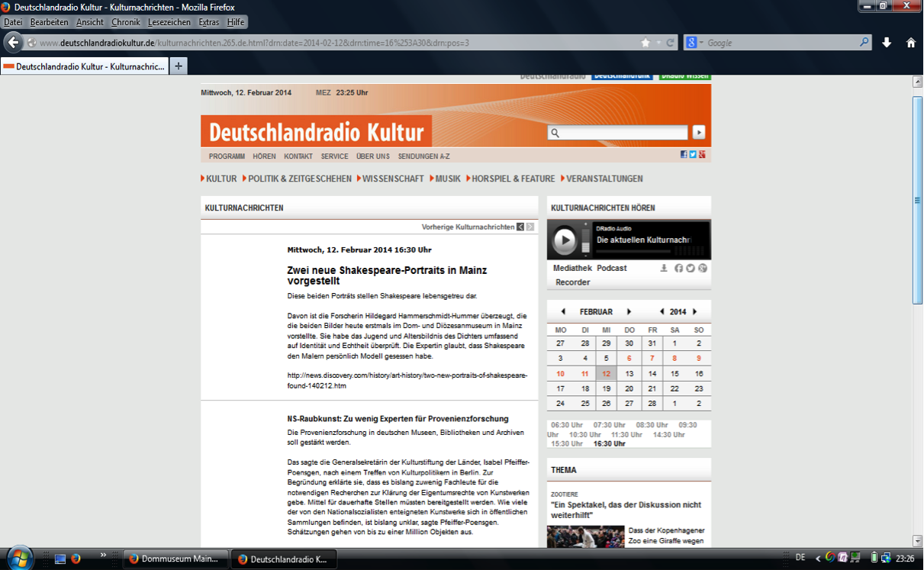Open the Twitter icon in header bar
This screenshot has width=924, height=570.
(693, 155)
